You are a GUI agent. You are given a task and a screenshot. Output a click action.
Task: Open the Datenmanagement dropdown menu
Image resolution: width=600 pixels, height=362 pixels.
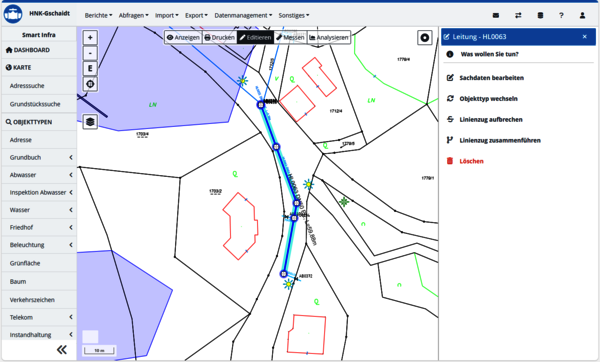[x=243, y=15]
